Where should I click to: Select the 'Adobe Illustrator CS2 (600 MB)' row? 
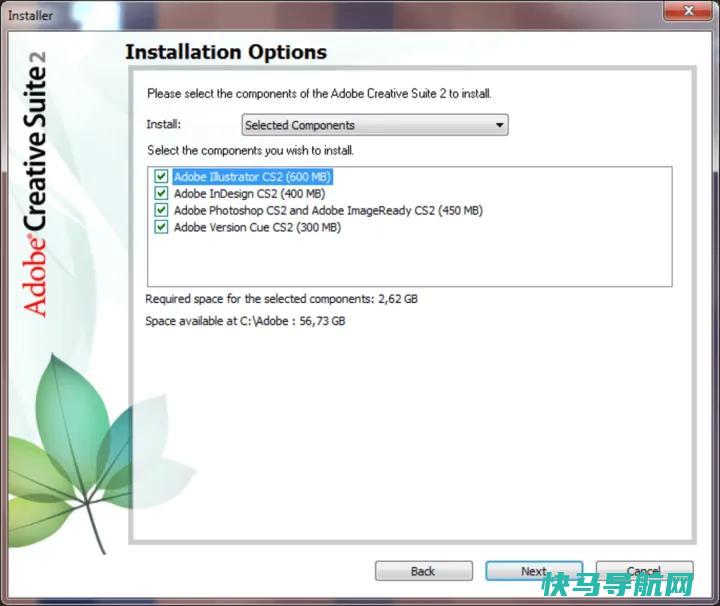click(252, 177)
